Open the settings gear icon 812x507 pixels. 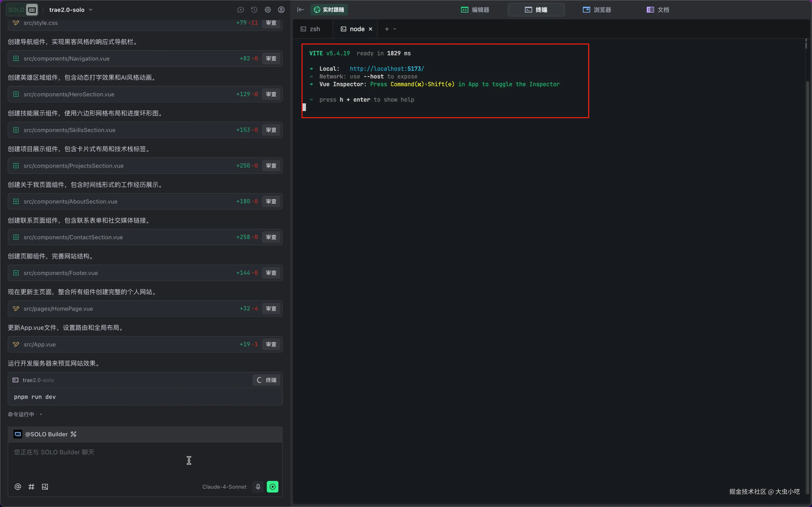[x=267, y=10]
